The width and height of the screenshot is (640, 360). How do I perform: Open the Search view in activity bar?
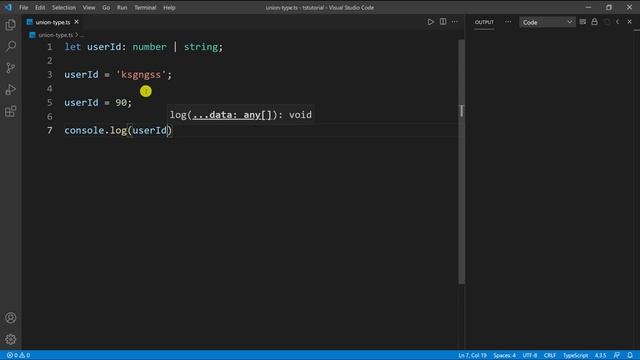coord(11,46)
